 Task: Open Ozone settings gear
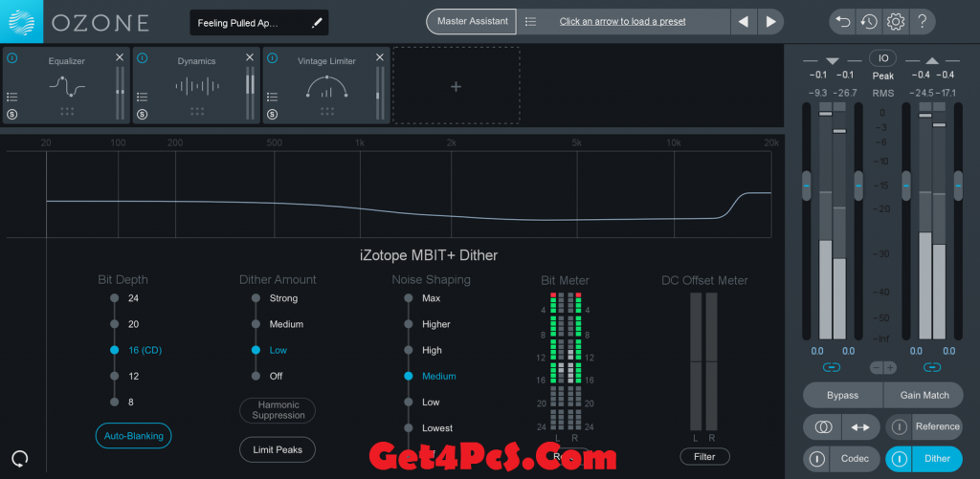point(895,21)
